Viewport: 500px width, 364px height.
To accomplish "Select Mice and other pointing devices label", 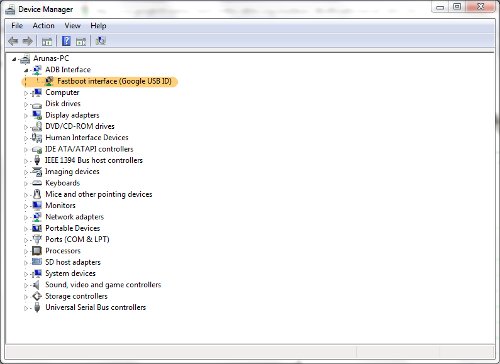I will coord(99,194).
